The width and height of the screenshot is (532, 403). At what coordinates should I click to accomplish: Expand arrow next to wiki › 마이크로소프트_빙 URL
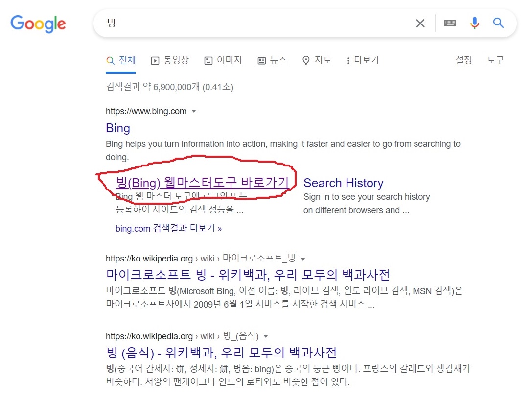point(303,259)
